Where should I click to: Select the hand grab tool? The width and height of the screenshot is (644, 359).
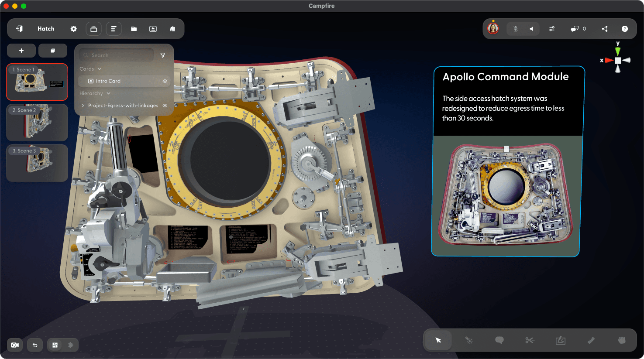point(622,340)
